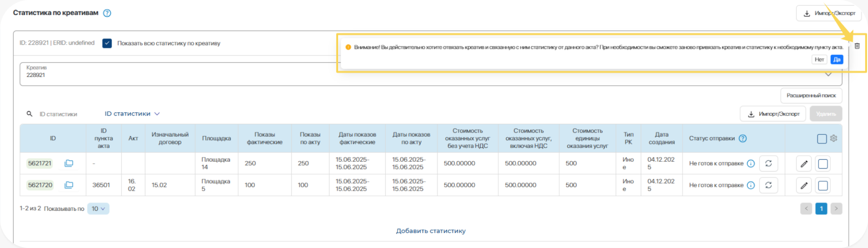This screenshot has height=248, width=868.
Task: Confirm unlinking by clicking Да
Action: click(x=837, y=60)
